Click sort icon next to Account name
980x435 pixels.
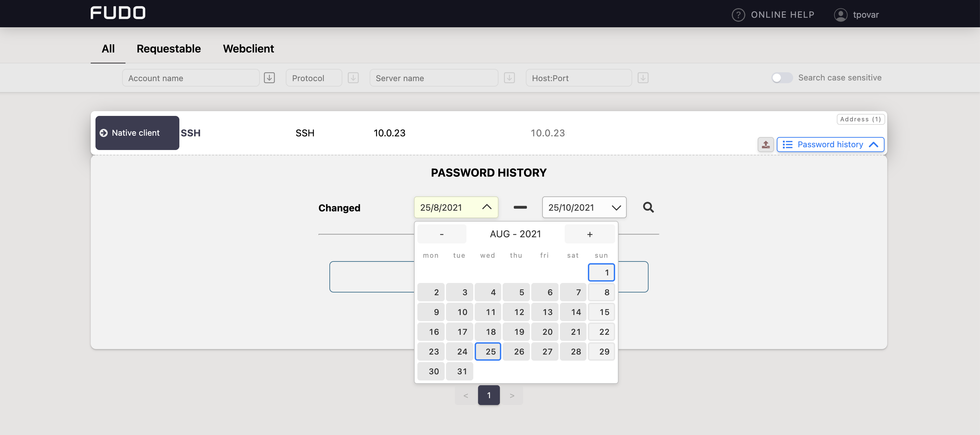coord(269,78)
